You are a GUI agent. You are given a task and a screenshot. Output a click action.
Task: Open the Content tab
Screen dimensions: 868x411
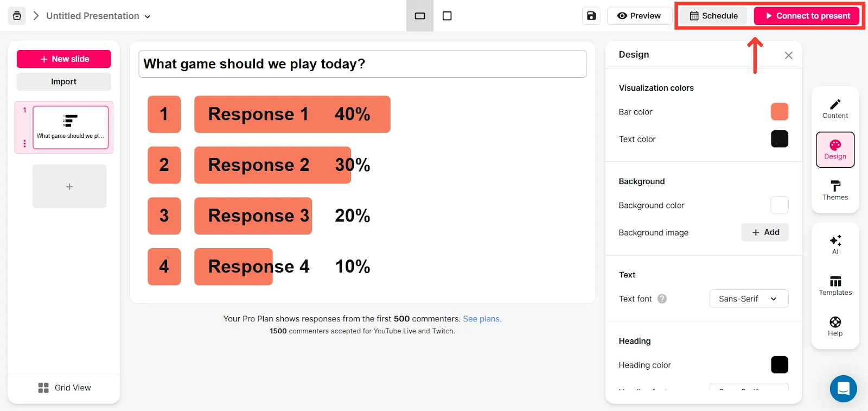[x=835, y=109]
